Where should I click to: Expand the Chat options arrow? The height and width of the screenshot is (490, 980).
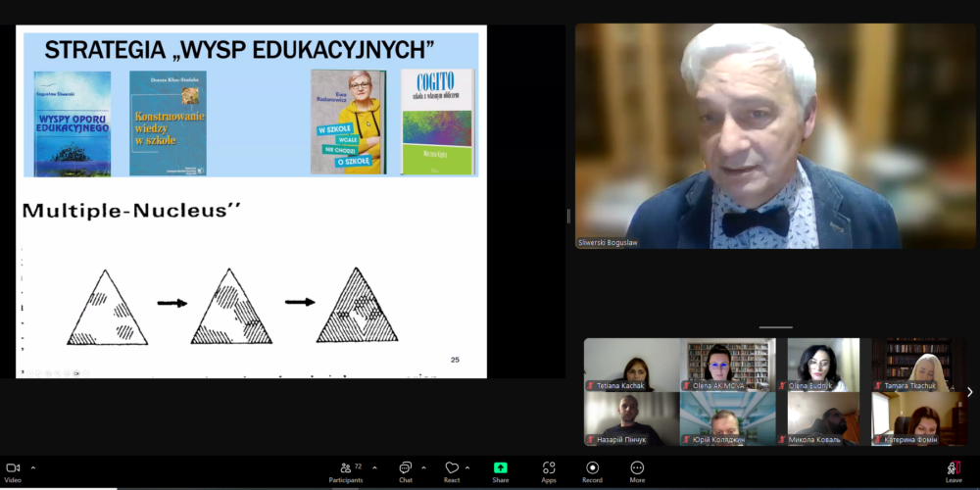(x=423, y=467)
